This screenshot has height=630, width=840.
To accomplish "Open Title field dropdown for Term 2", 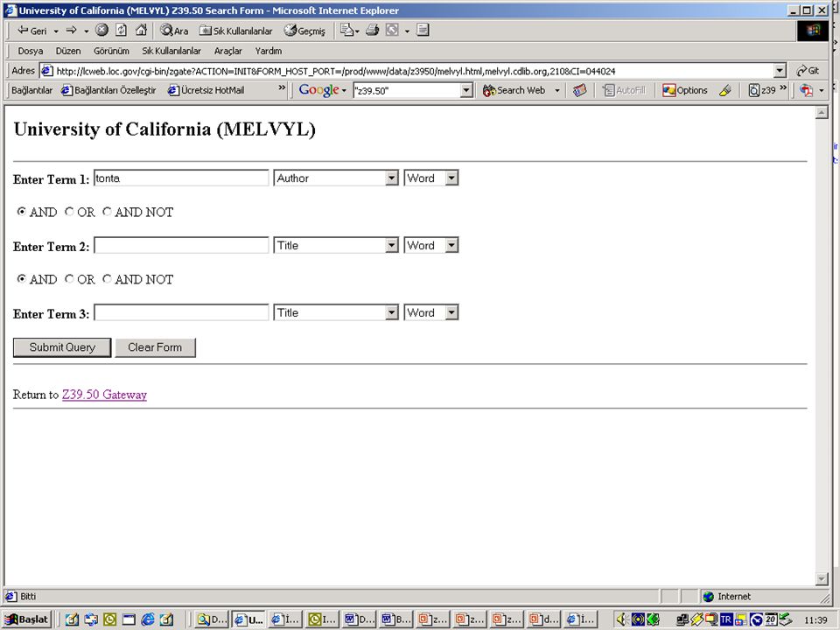I will (336, 245).
